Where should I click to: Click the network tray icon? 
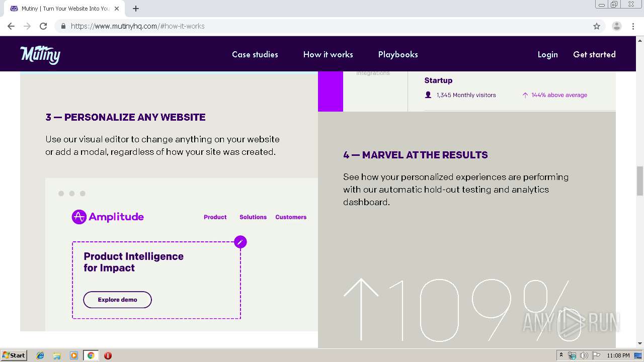tap(572, 355)
